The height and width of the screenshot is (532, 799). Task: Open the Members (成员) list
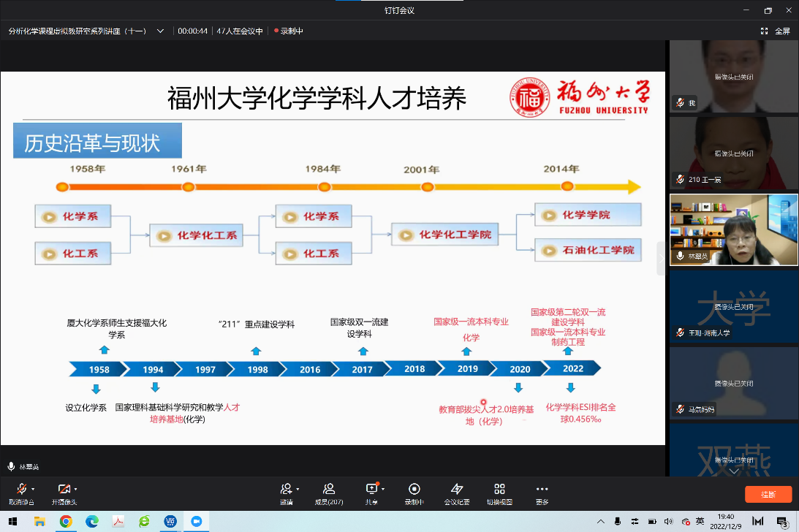328,489
